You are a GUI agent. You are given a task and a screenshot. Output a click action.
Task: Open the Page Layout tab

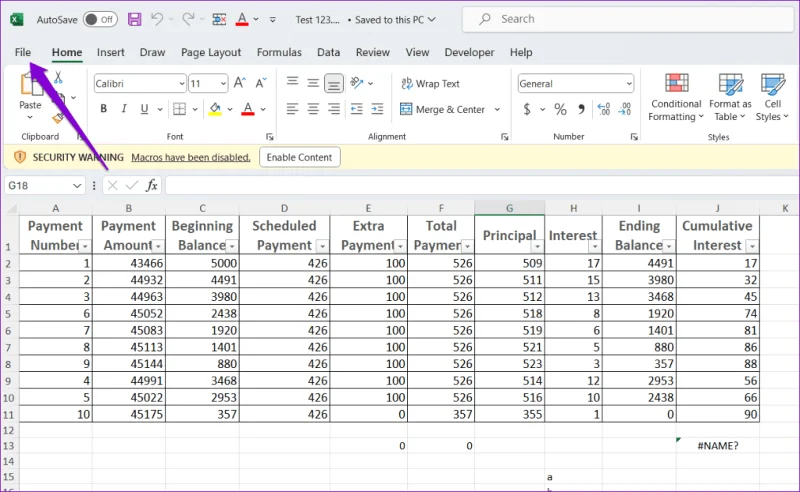click(211, 52)
